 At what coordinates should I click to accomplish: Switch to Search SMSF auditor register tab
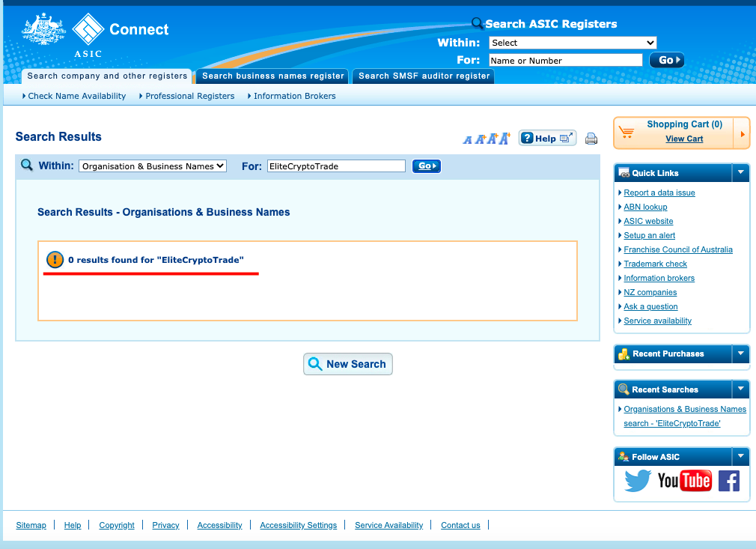[x=424, y=76]
